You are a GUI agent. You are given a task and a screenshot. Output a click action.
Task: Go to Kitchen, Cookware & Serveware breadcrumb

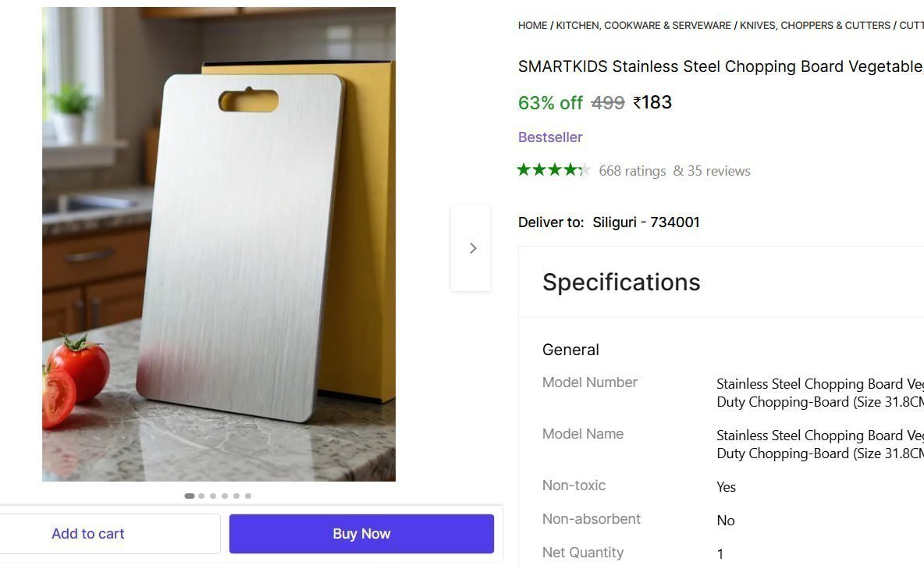pos(644,26)
